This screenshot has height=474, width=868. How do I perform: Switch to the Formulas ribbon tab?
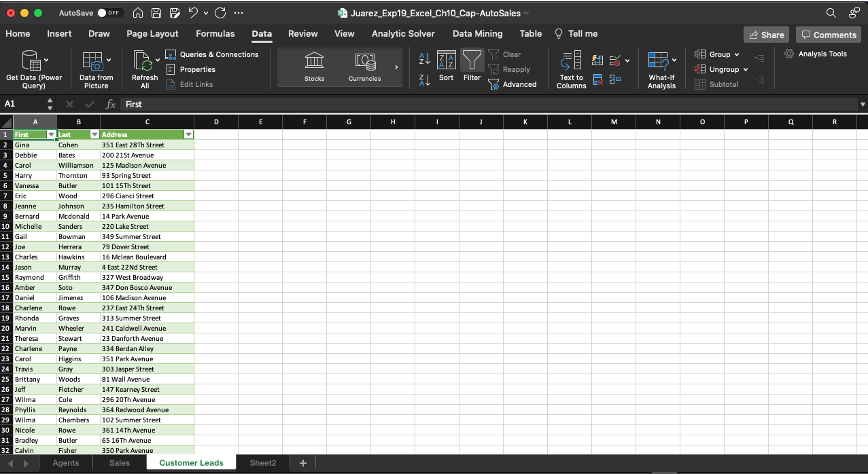point(215,33)
